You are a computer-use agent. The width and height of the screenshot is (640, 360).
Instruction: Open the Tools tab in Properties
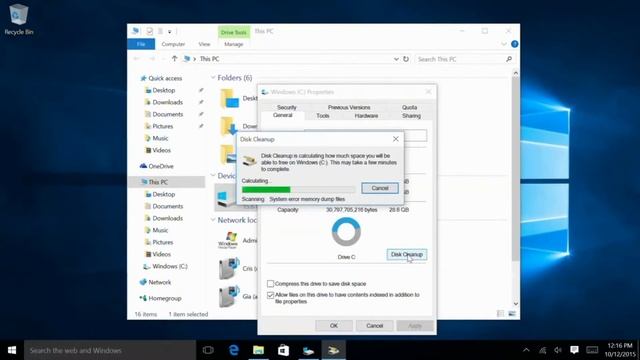[x=322, y=116]
